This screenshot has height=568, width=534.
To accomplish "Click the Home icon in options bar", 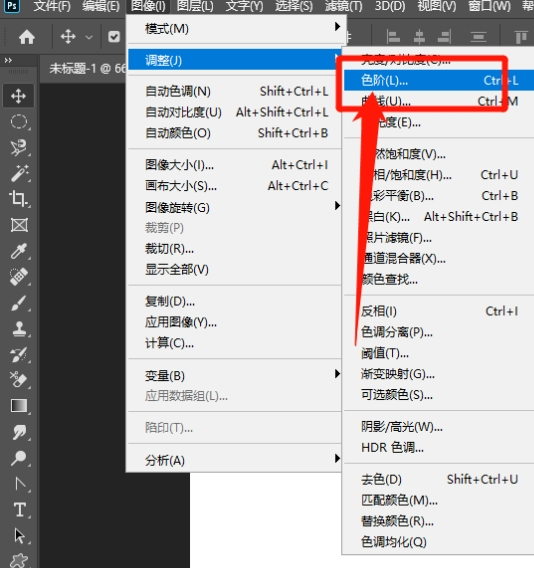I will [27, 37].
